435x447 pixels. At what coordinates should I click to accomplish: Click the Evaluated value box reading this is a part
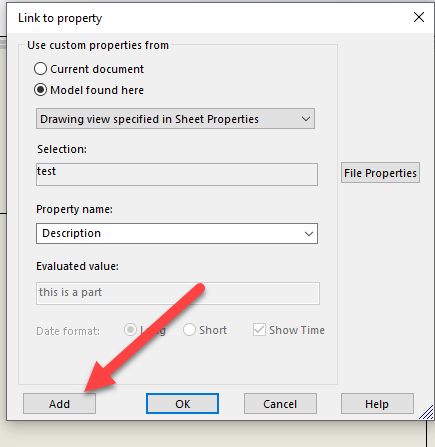tap(178, 293)
